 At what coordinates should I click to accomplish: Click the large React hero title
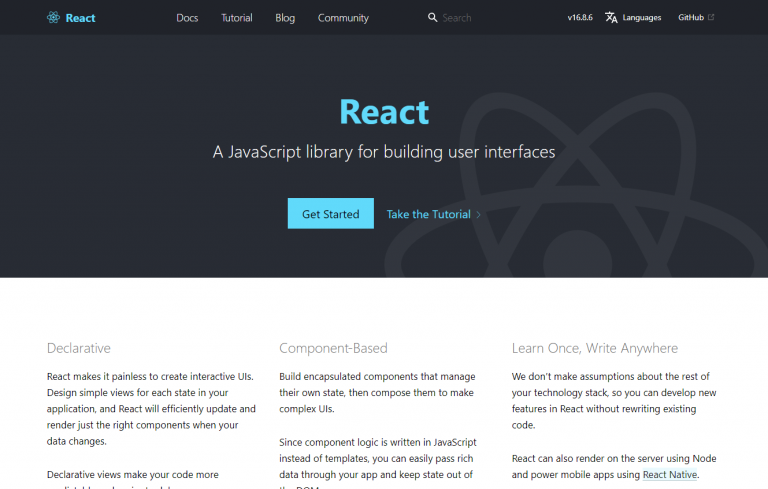coord(384,112)
